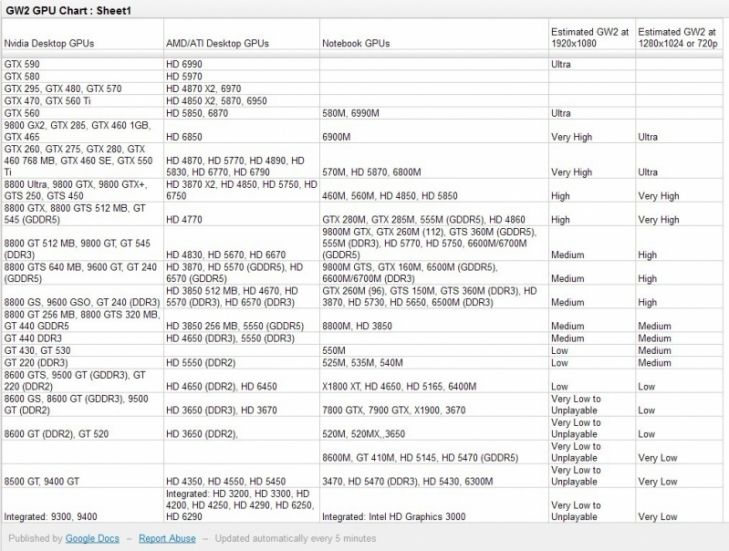The image size is (729, 551).
Task: Click the HD 6850 cell
Action: [185, 136]
